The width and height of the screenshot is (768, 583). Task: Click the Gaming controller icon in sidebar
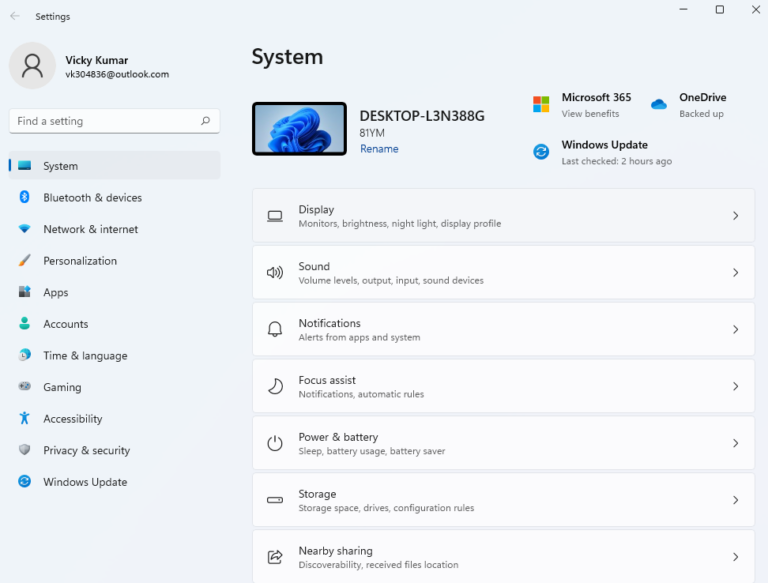pyautogui.click(x=25, y=387)
